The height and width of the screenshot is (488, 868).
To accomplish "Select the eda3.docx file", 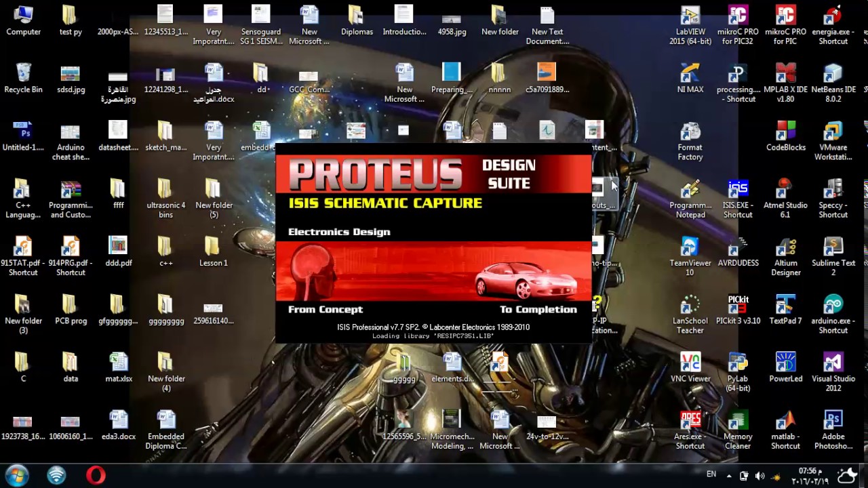I will tap(118, 426).
